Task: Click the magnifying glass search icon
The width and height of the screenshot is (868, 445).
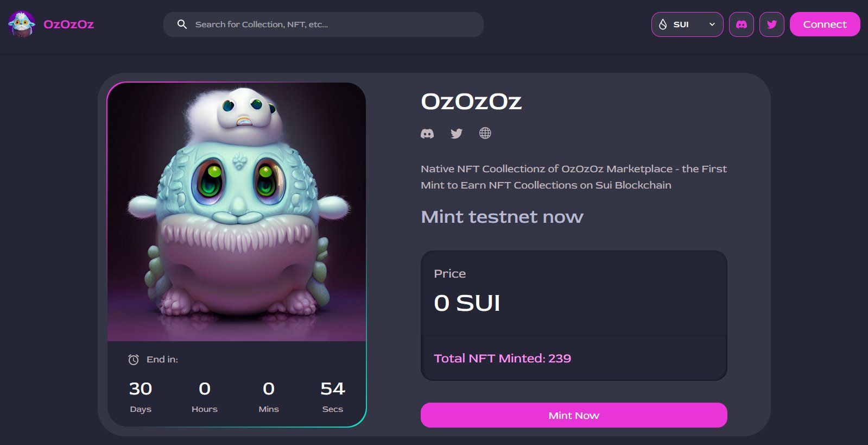Action: (182, 24)
